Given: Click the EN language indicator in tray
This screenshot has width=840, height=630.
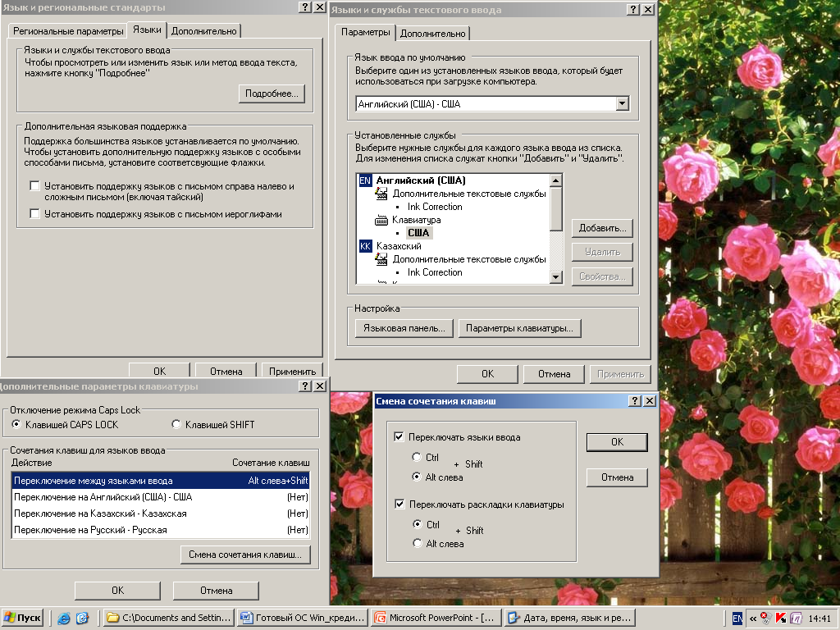Looking at the screenshot, I should coord(737,619).
